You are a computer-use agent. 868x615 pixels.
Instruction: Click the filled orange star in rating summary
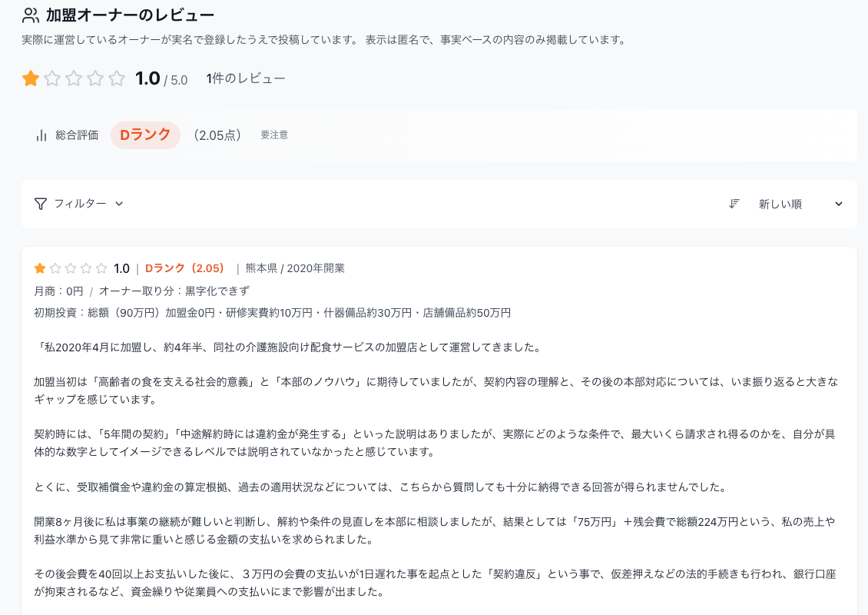[31, 78]
